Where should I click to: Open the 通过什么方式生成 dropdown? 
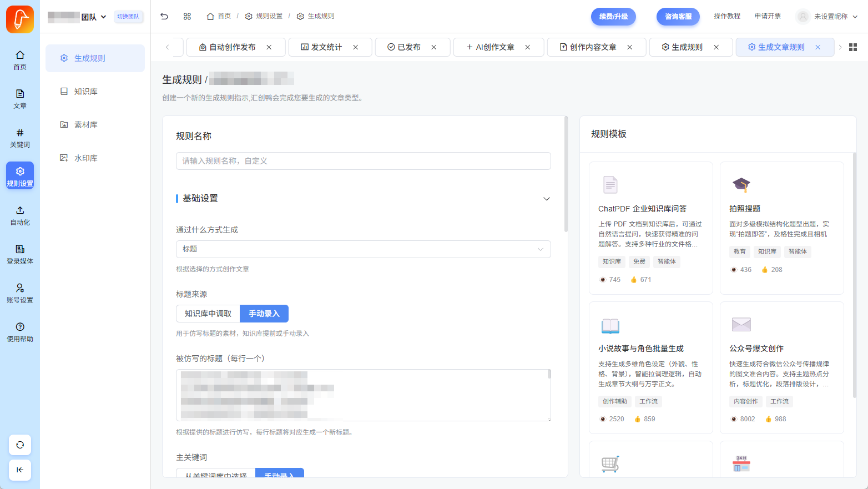tap(363, 249)
